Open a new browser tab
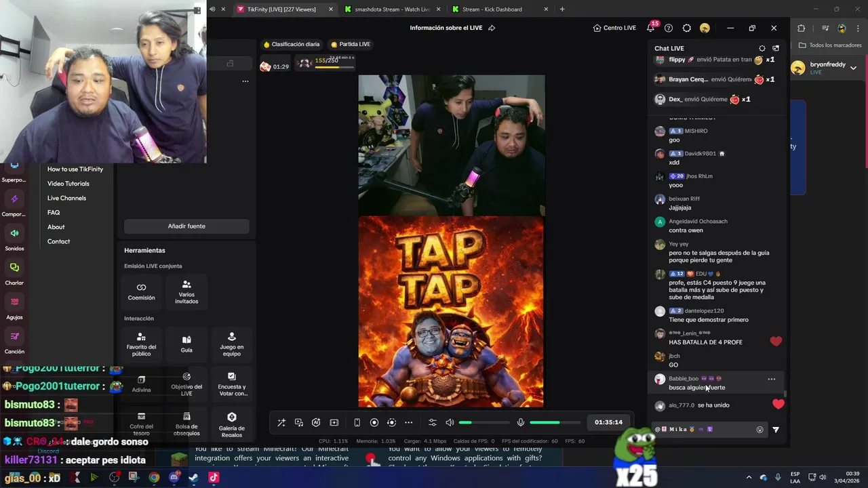 (x=562, y=9)
